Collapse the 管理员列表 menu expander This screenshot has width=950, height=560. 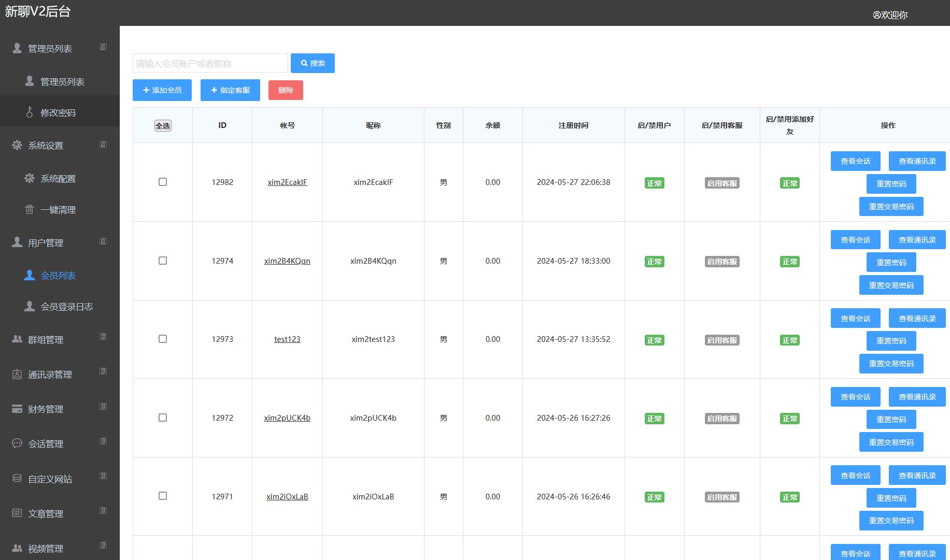coord(103,47)
